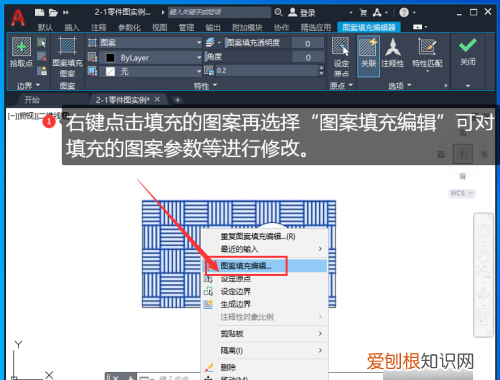
Task: Open the 协作 ribbon tab
Action: tap(282, 27)
